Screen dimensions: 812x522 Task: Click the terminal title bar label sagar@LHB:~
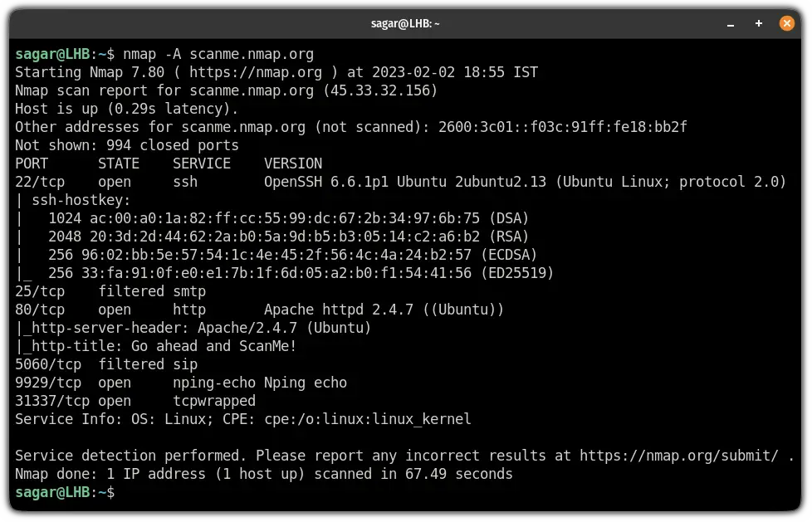pos(406,23)
